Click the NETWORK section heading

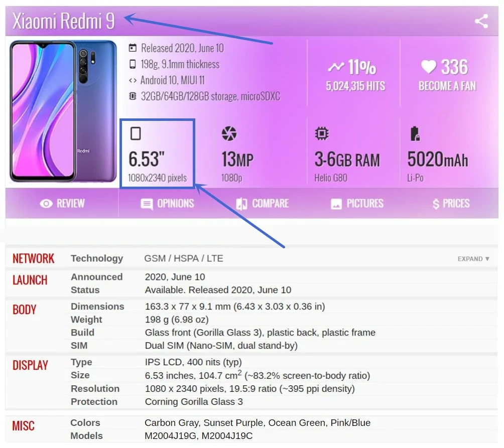pyautogui.click(x=34, y=258)
